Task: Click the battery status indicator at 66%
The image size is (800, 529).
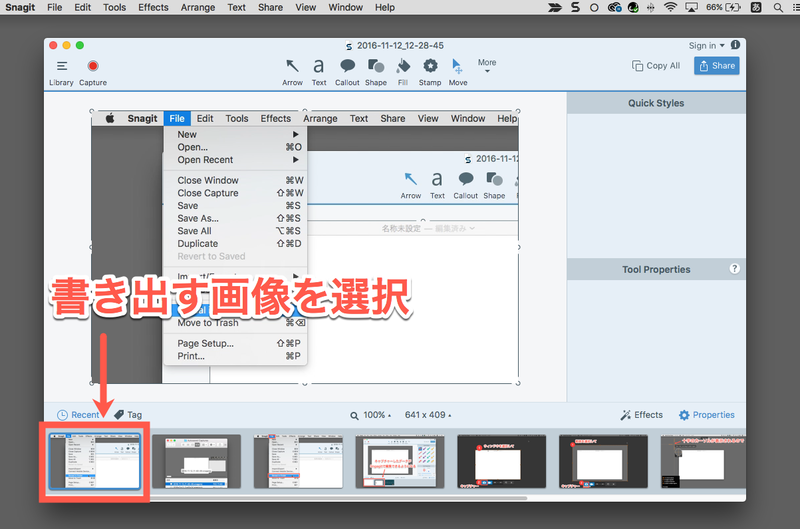Action: [x=723, y=7]
